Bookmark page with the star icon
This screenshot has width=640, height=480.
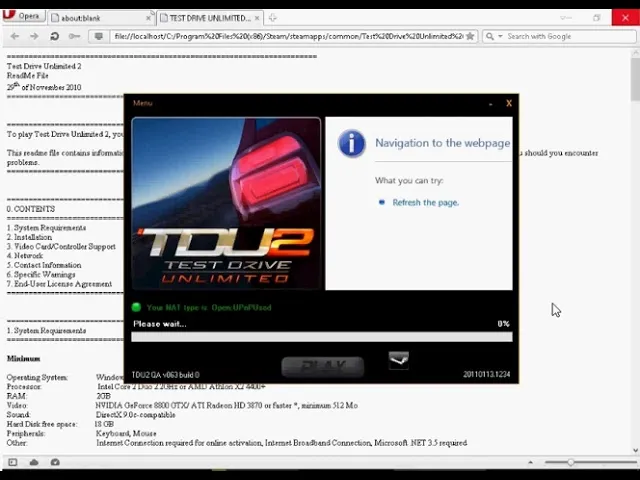point(470,36)
